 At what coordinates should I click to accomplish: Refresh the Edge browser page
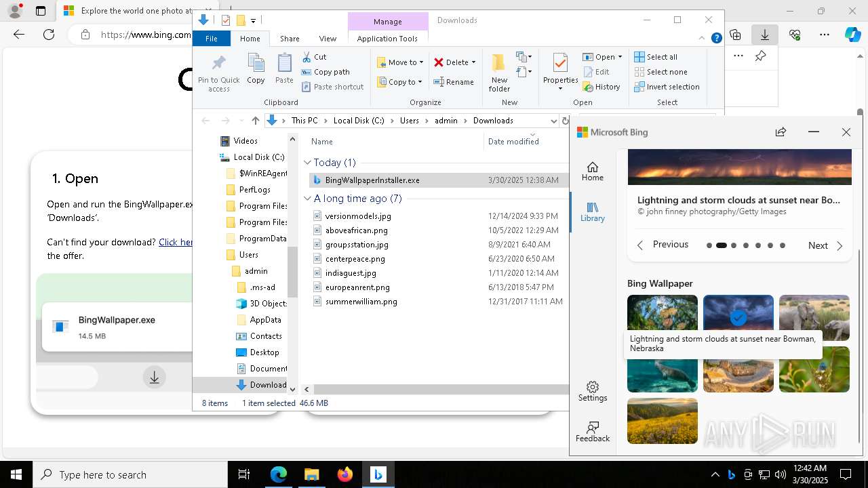[x=49, y=35]
